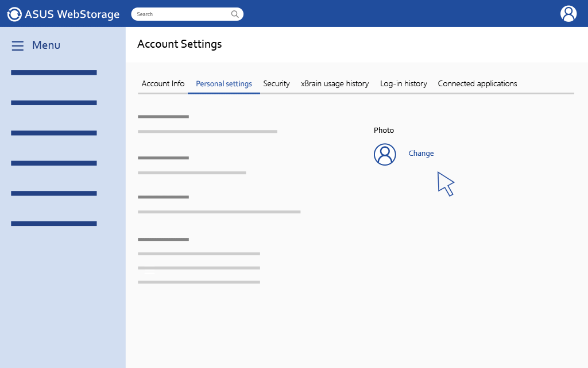Select the Personal settings tab
This screenshot has height=368, width=588.
(224, 84)
